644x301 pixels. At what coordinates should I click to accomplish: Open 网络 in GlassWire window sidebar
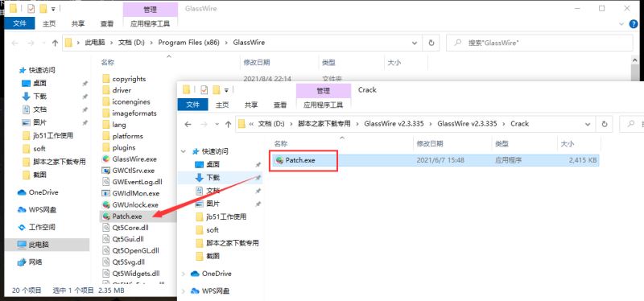click(x=35, y=262)
